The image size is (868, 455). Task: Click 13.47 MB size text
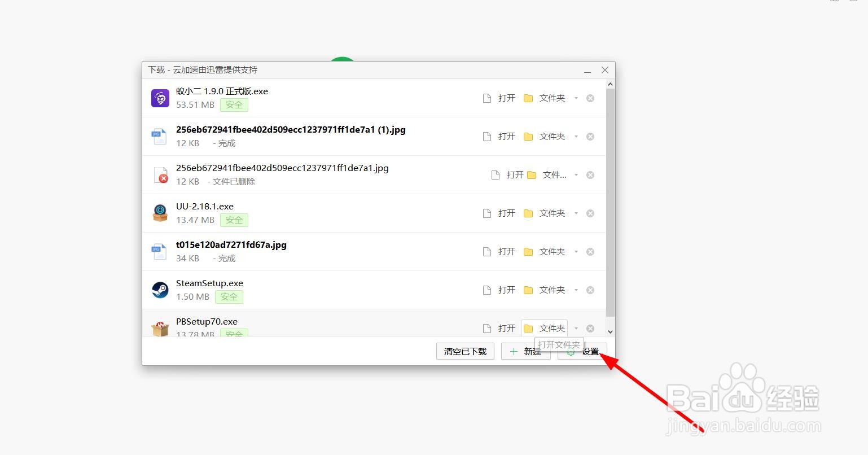point(195,220)
